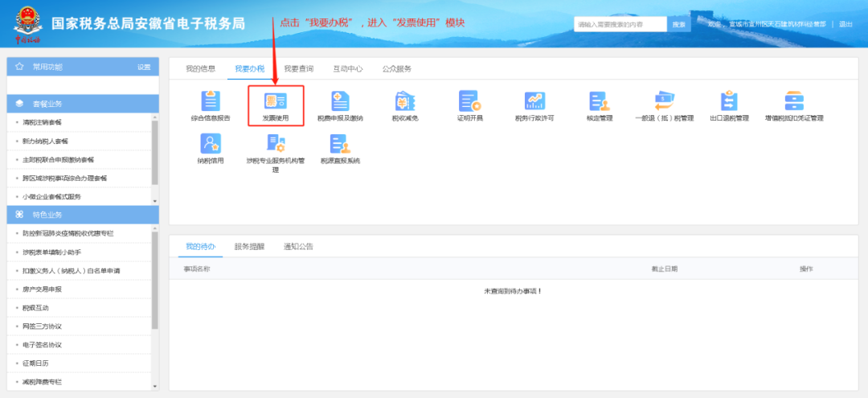This screenshot has height=398, width=868.
Task: Click the layers icon beside 套餐业务
Action: pos(19,104)
